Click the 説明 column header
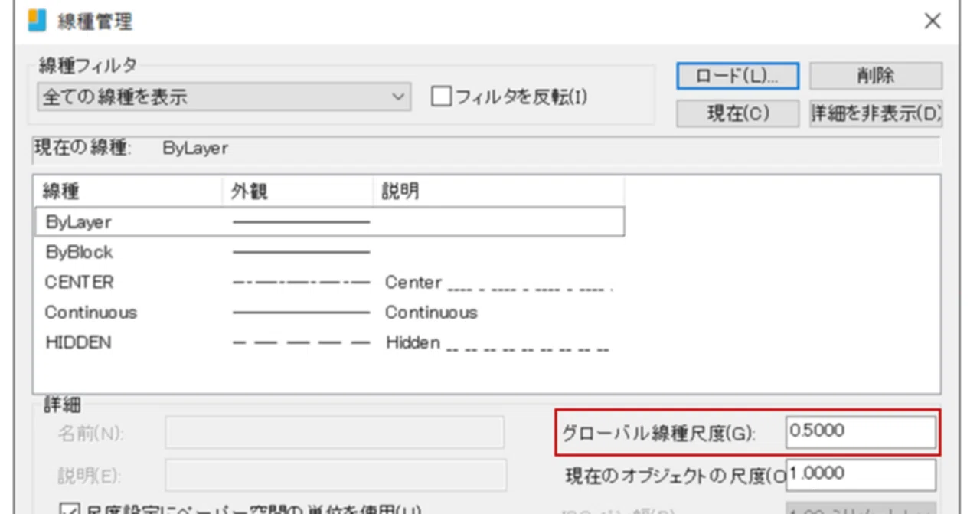This screenshot has width=980, height=514. click(x=499, y=192)
